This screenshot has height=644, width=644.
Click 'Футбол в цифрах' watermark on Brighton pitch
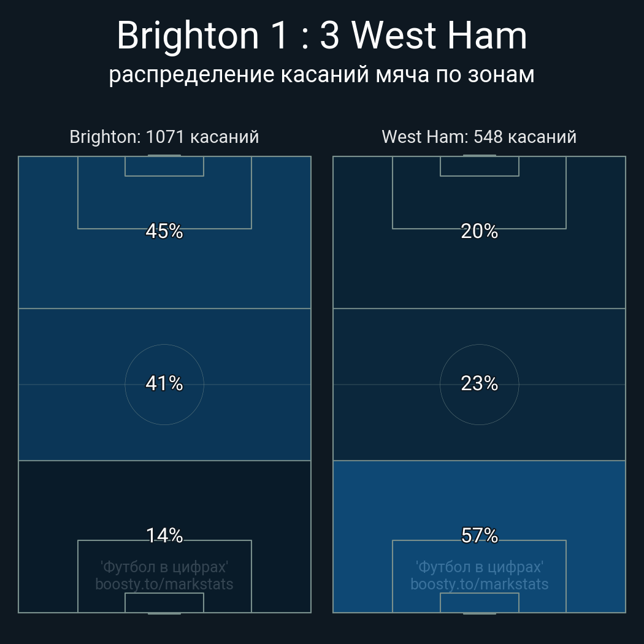(x=164, y=567)
